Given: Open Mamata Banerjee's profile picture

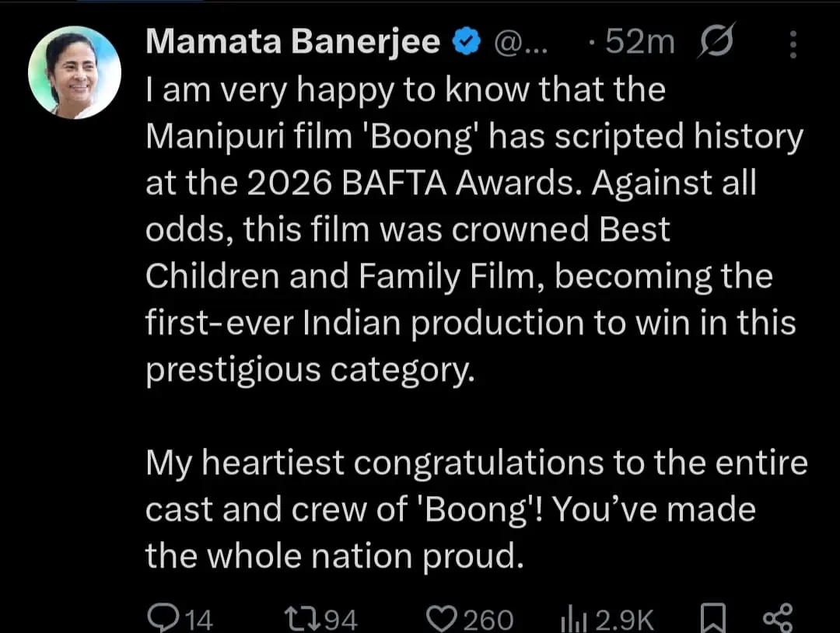Looking at the screenshot, I should coord(74,73).
